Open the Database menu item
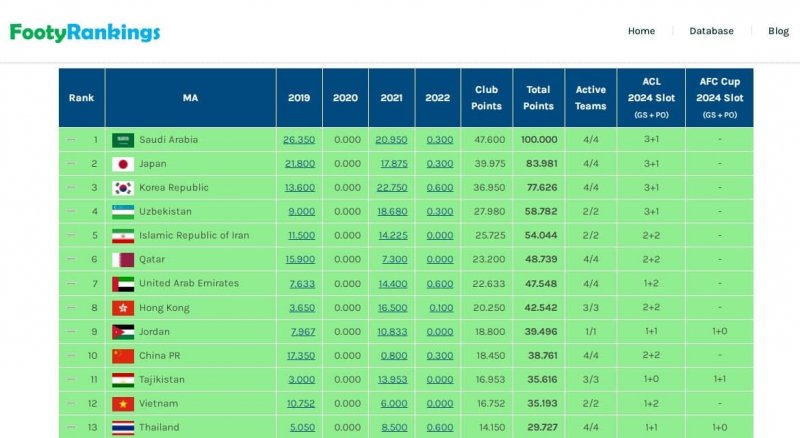Screen dimensions: 800x438 711,31
